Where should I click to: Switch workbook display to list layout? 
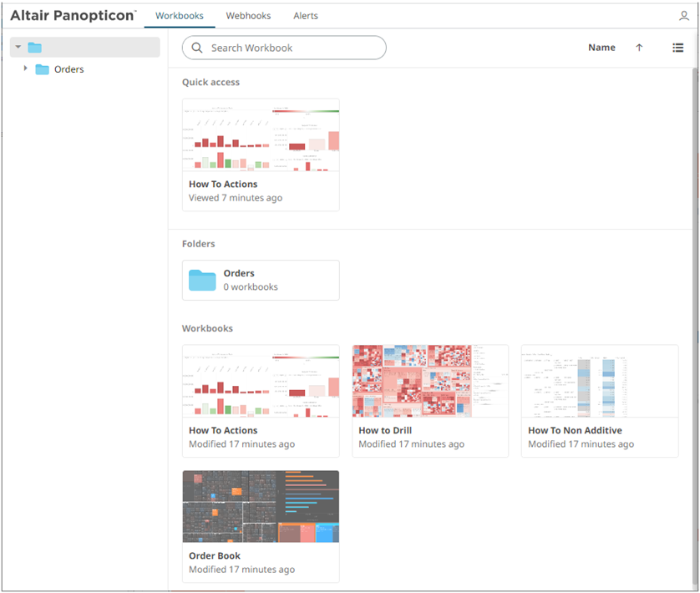coord(678,48)
